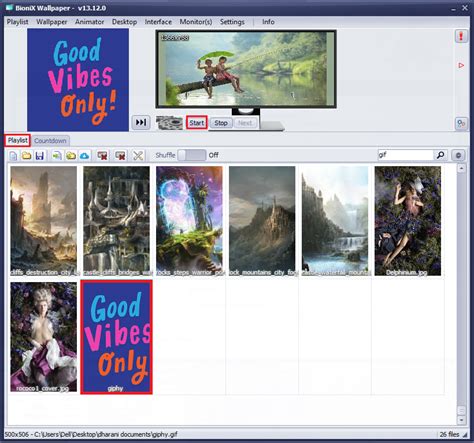The image size is (474, 443).
Task: Click the blue cloud download icon
Action: [85, 155]
